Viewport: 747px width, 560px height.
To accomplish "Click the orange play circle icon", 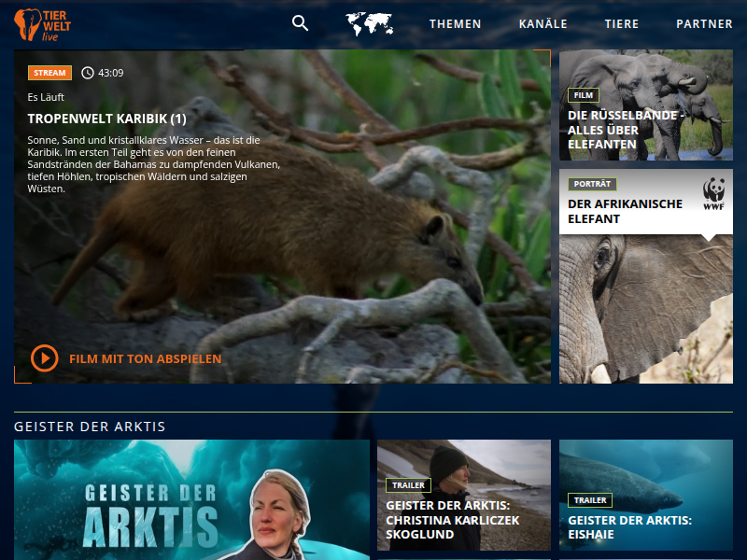I will pyautogui.click(x=44, y=358).
